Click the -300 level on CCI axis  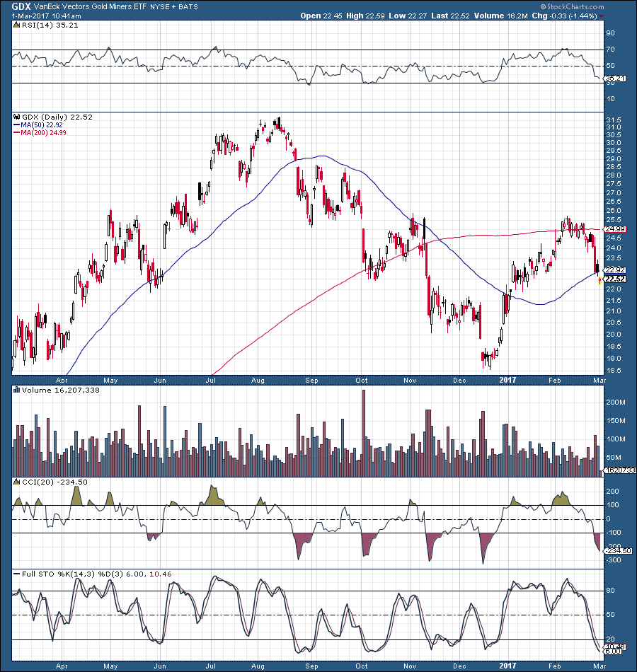tap(614, 560)
